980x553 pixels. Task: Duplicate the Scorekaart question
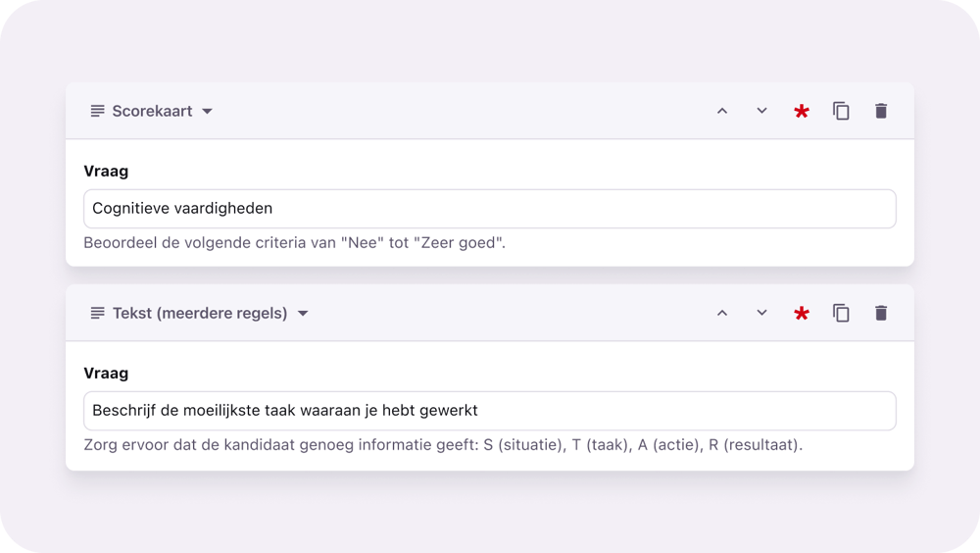click(841, 111)
